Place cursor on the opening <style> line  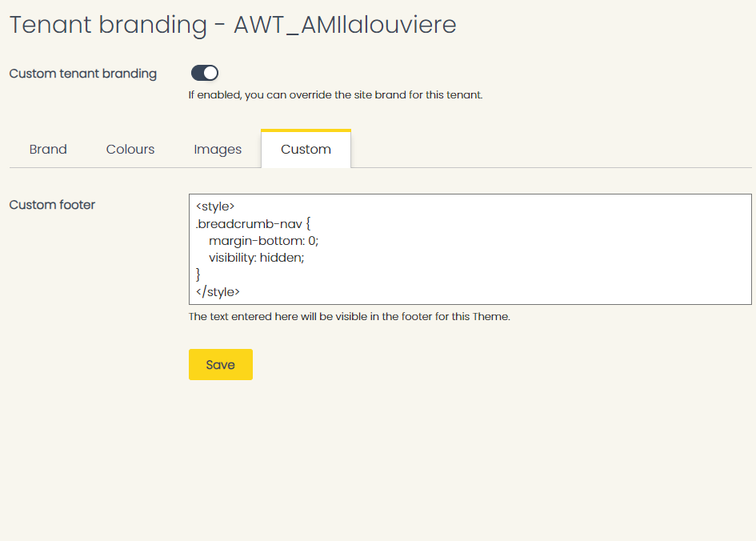click(x=215, y=206)
